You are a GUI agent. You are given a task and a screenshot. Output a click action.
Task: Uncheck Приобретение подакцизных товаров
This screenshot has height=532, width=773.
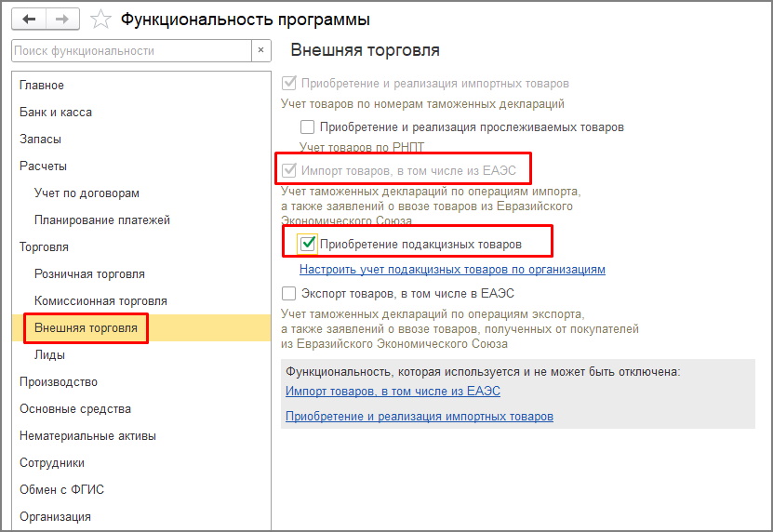click(308, 244)
